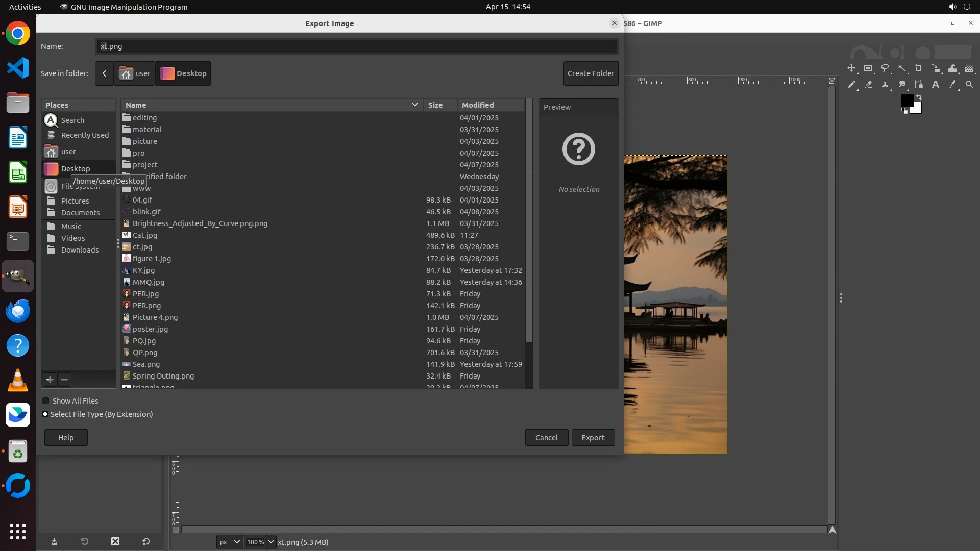Select the Color Picker eyedropper tool
The height and width of the screenshot is (551, 980).
point(952,85)
